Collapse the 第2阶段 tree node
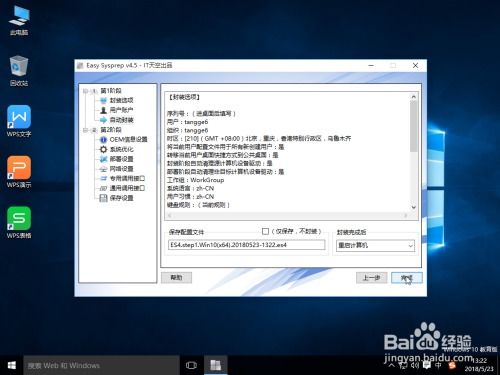 coord(86,130)
